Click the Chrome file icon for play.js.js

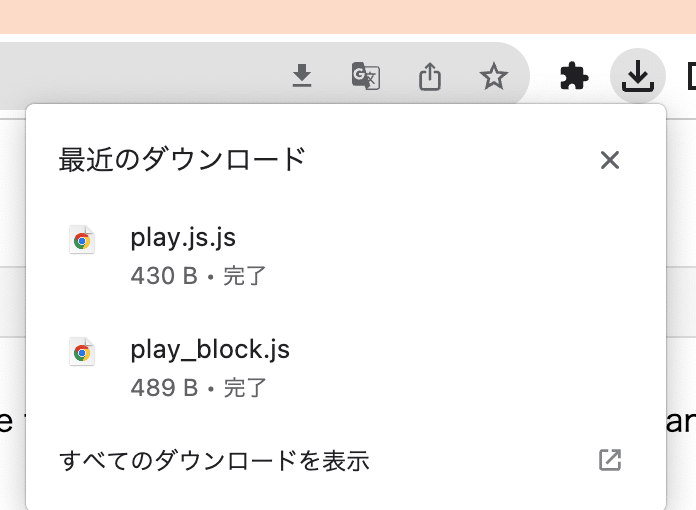82,240
